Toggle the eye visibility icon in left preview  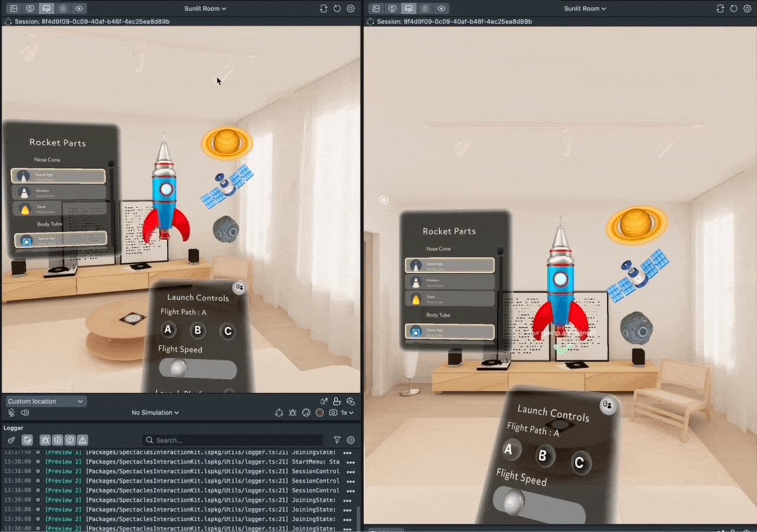[x=79, y=9]
